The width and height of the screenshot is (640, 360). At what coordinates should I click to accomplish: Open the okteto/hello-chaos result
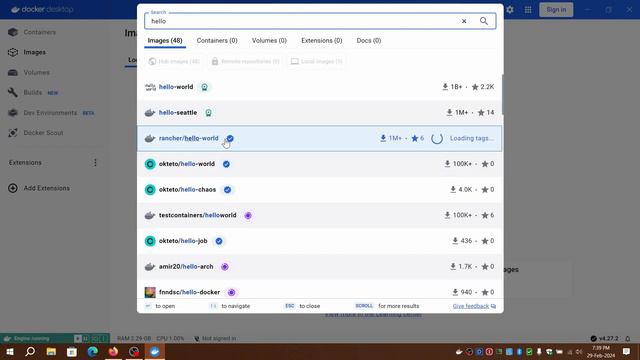(x=320, y=190)
